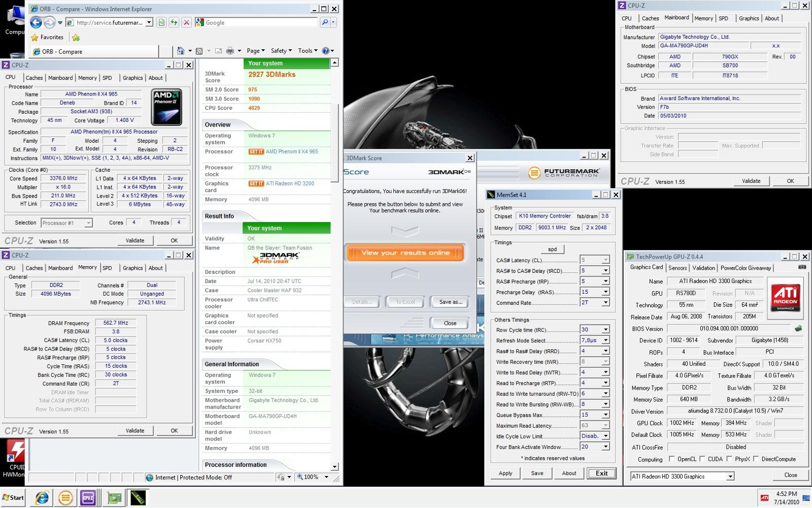Click the Read Mail envelope icon
Screen dimensions: 812x508
[218, 51]
